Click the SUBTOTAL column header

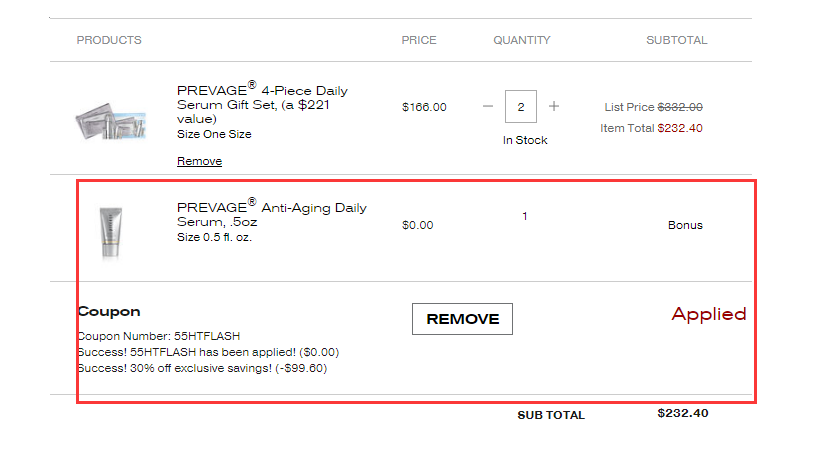(x=677, y=40)
